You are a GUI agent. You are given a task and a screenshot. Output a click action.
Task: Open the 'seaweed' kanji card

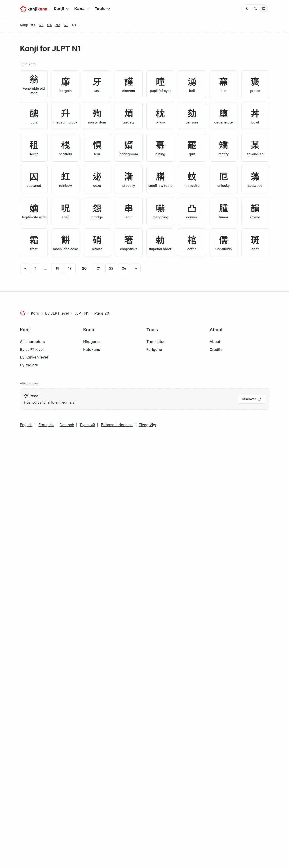click(255, 179)
